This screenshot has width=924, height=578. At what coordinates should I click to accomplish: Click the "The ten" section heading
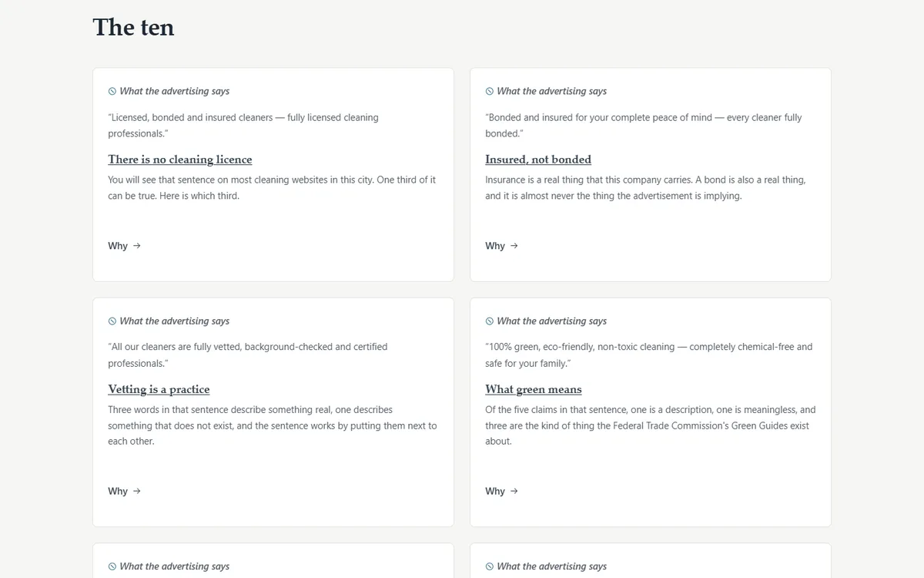(x=133, y=27)
